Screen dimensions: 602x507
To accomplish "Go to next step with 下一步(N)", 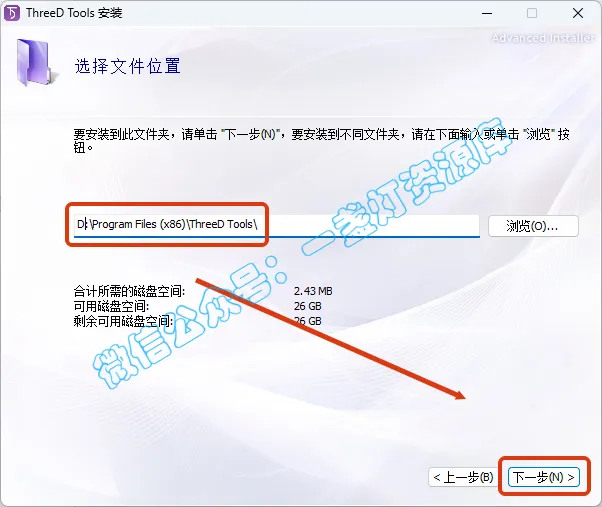I will click(x=543, y=477).
